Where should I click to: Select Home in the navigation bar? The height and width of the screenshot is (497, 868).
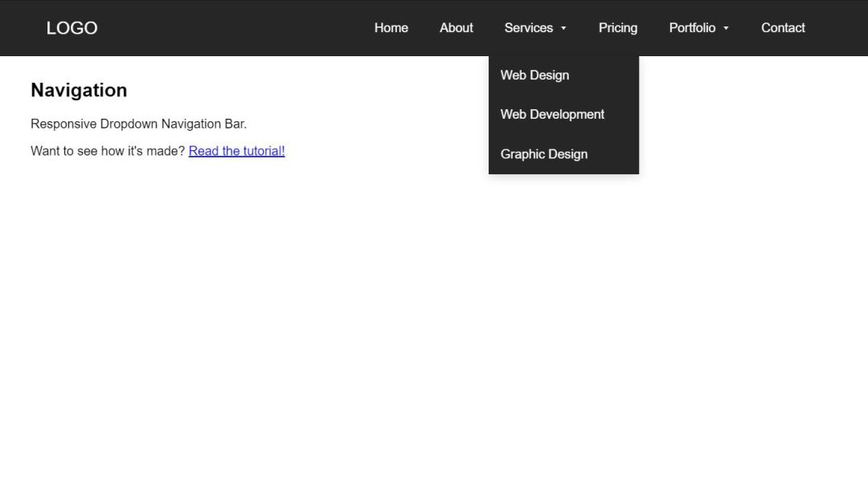tap(391, 27)
